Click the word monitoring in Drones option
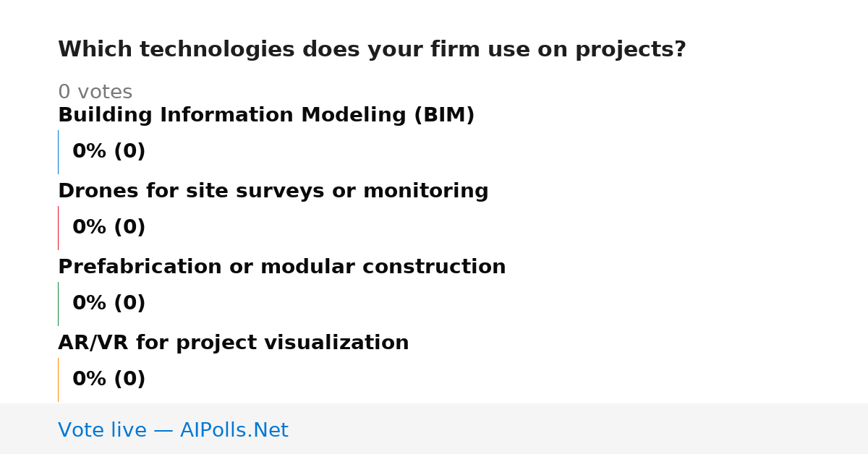This screenshot has height=454, width=868. [x=426, y=192]
